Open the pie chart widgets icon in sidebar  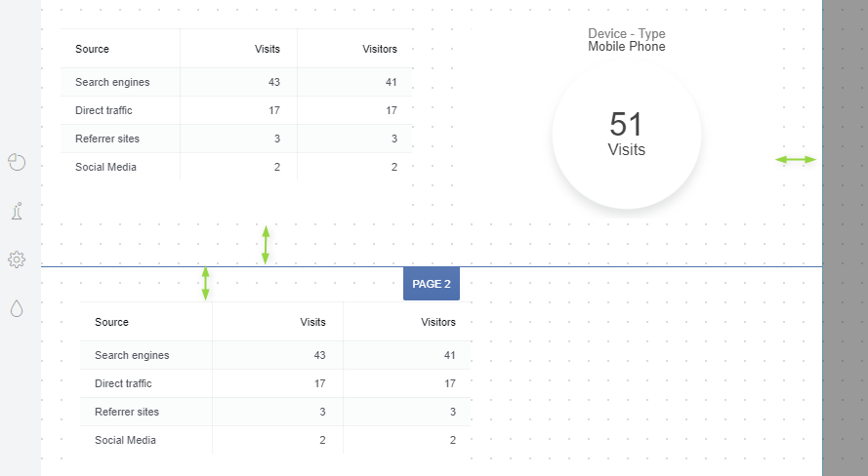click(x=17, y=162)
